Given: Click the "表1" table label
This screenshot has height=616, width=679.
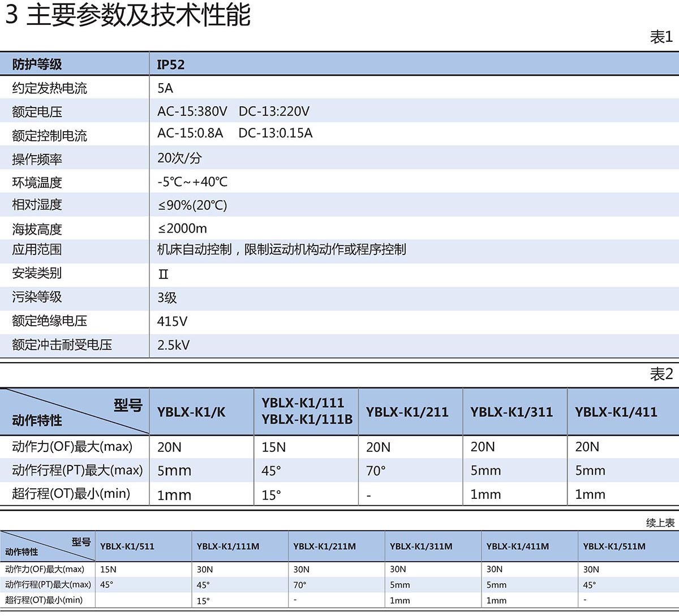Looking at the screenshot, I should (661, 37).
